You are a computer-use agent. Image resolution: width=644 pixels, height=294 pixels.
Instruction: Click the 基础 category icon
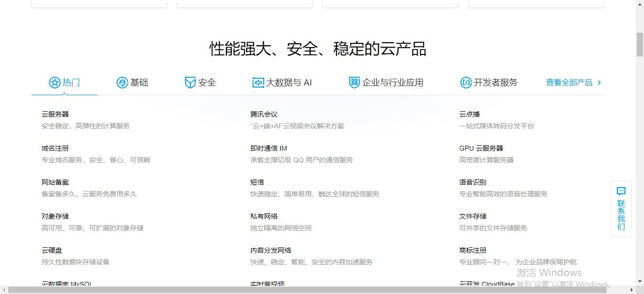pyautogui.click(x=121, y=82)
